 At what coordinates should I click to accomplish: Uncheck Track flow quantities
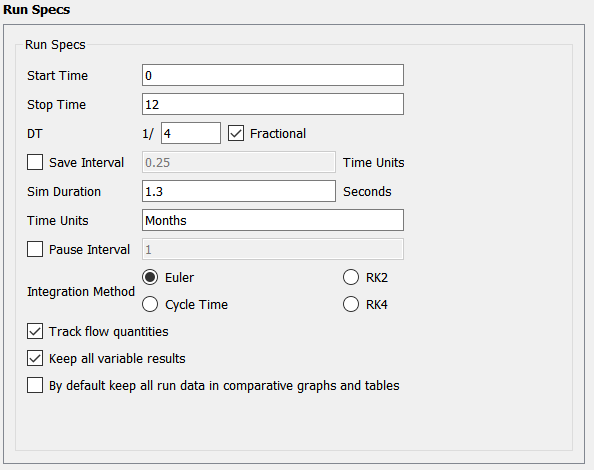(35, 331)
